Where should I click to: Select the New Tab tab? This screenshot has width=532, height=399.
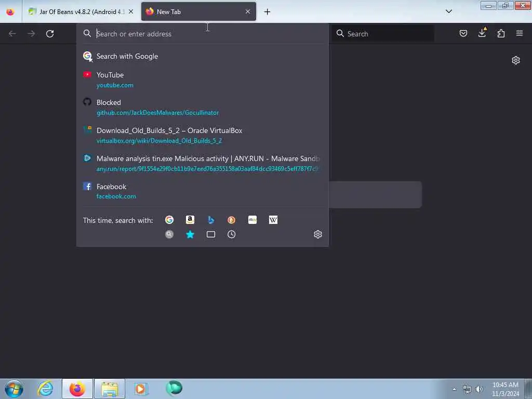[x=198, y=12]
